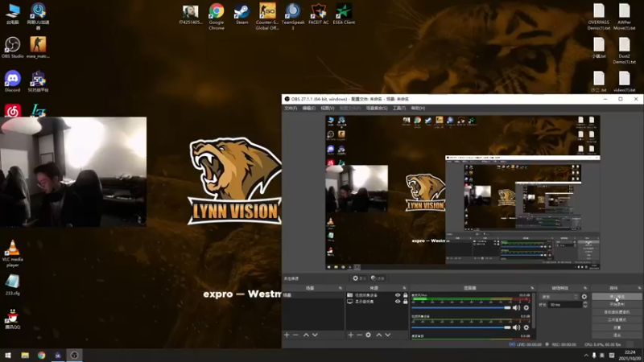
Task: Open scene transition properties gear
Action: click(x=584, y=296)
